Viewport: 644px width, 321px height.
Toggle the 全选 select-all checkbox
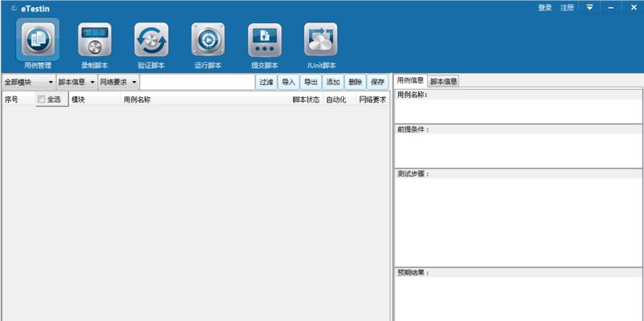coord(41,100)
